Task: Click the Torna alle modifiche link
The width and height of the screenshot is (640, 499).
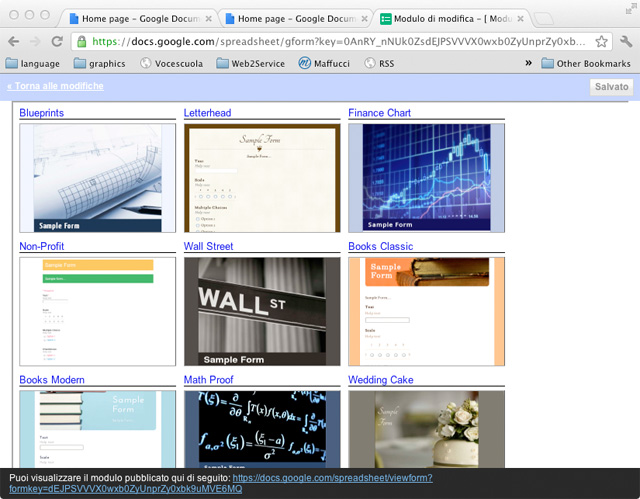Action: 55,86
